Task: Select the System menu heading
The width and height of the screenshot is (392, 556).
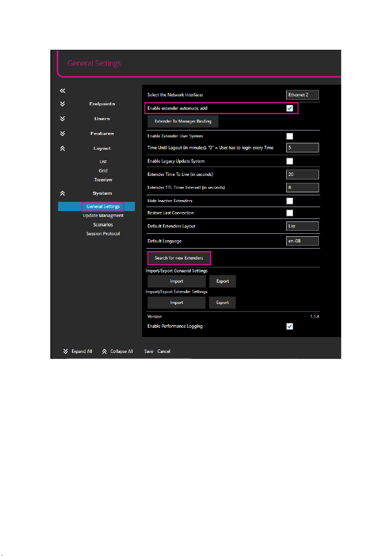Action: 102,193
